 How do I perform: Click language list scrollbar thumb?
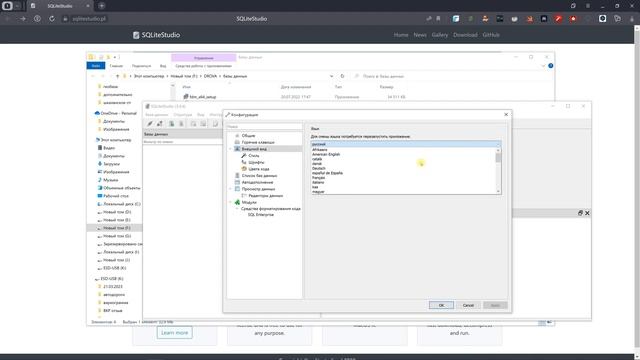(x=498, y=158)
